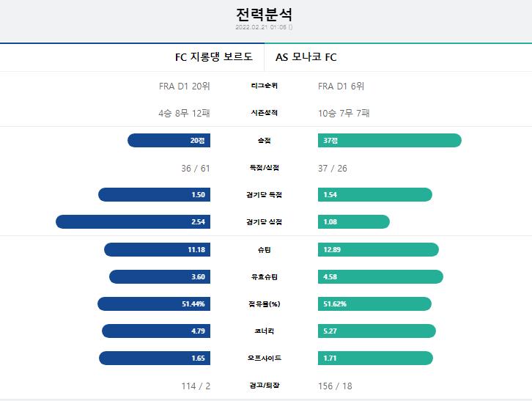Click the blue 51.44% possession bar

154,304
